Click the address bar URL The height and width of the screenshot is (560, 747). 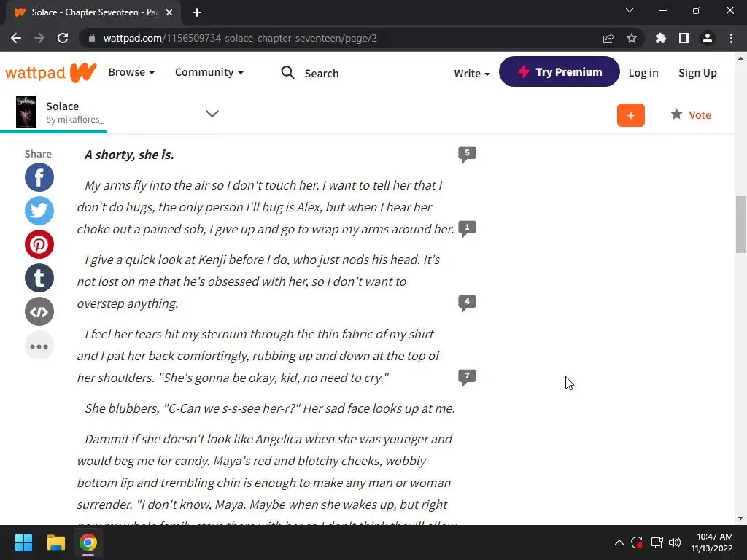tap(240, 38)
